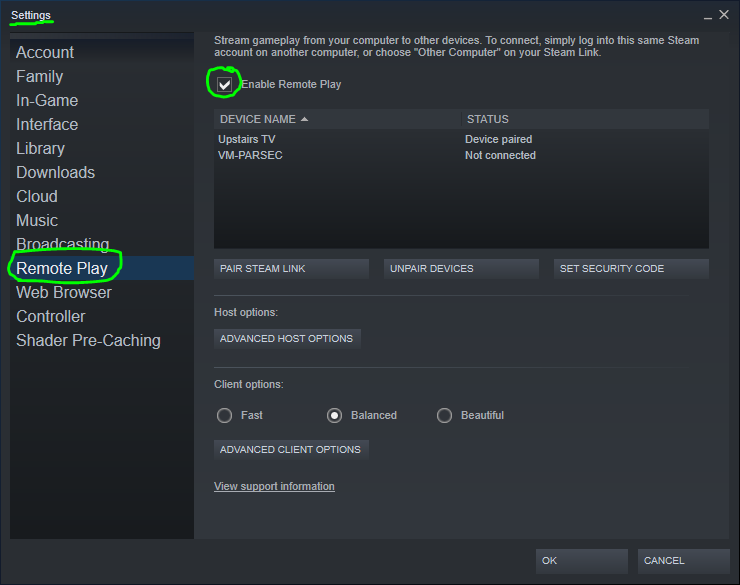740x585 pixels.
Task: Select the Beautiful client option
Action: 445,416
